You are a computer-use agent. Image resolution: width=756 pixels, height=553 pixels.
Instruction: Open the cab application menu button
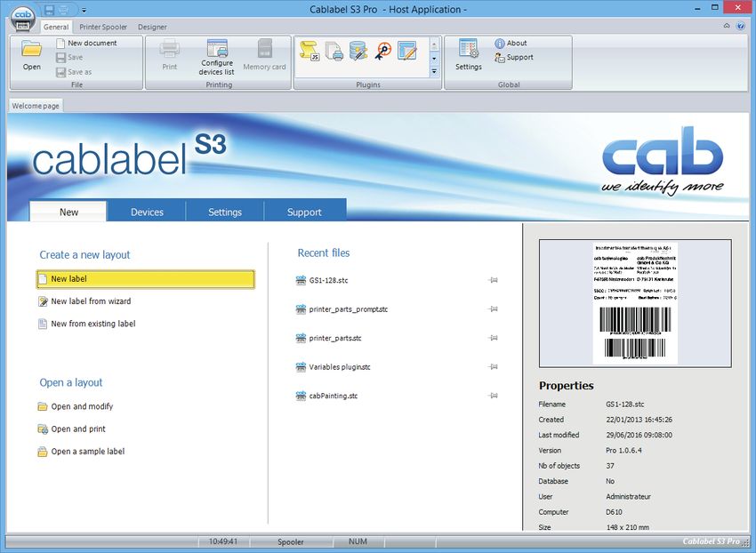point(22,19)
